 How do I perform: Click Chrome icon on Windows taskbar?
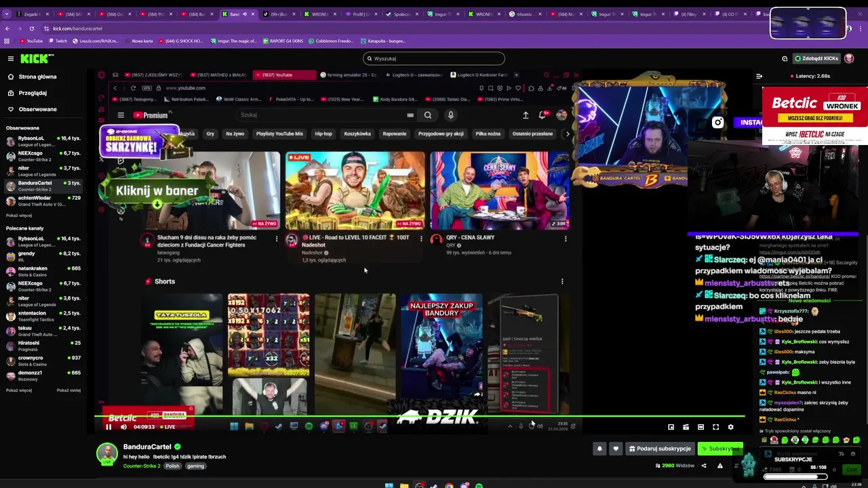449,485
